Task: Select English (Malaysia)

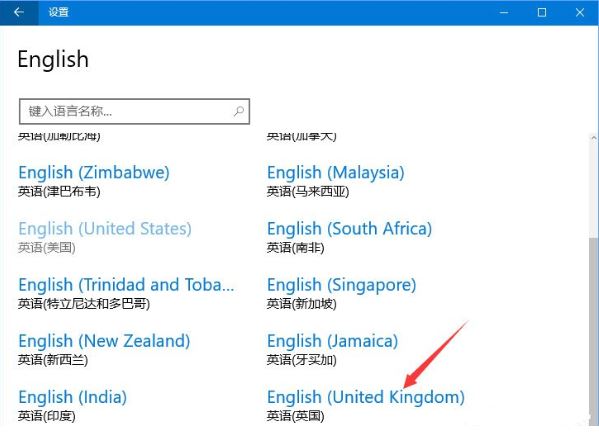Action: tap(335, 173)
